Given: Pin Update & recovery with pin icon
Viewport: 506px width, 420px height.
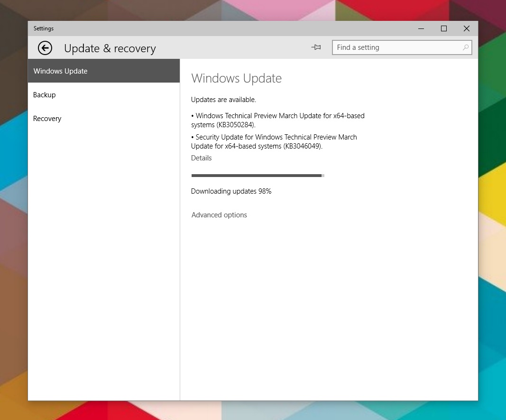Looking at the screenshot, I should click(316, 47).
